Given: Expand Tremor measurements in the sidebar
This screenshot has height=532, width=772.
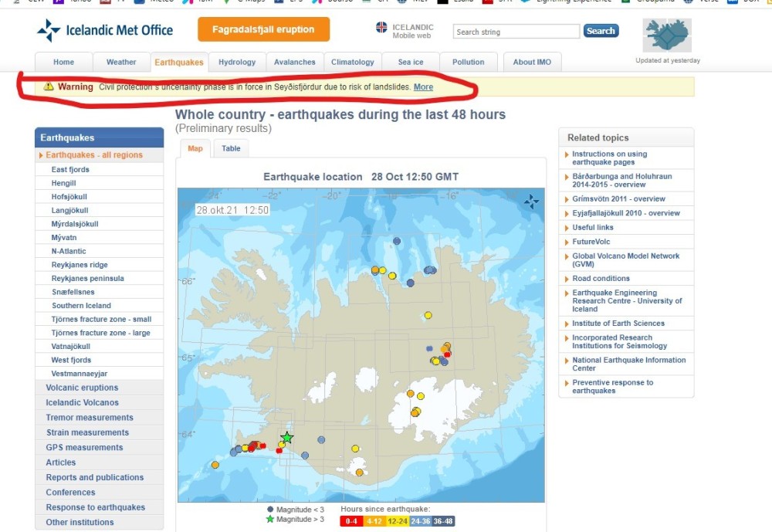Looking at the screenshot, I should [89, 418].
